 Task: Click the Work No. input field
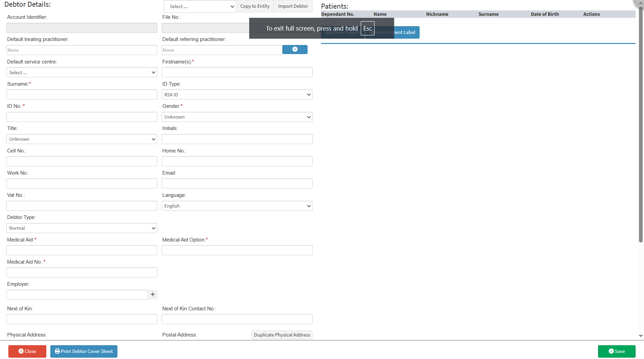tap(82, 183)
